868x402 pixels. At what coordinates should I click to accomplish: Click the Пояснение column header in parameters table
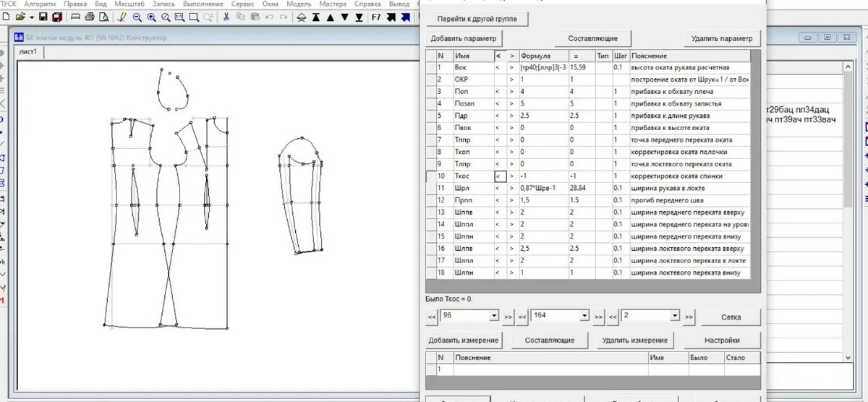point(689,56)
